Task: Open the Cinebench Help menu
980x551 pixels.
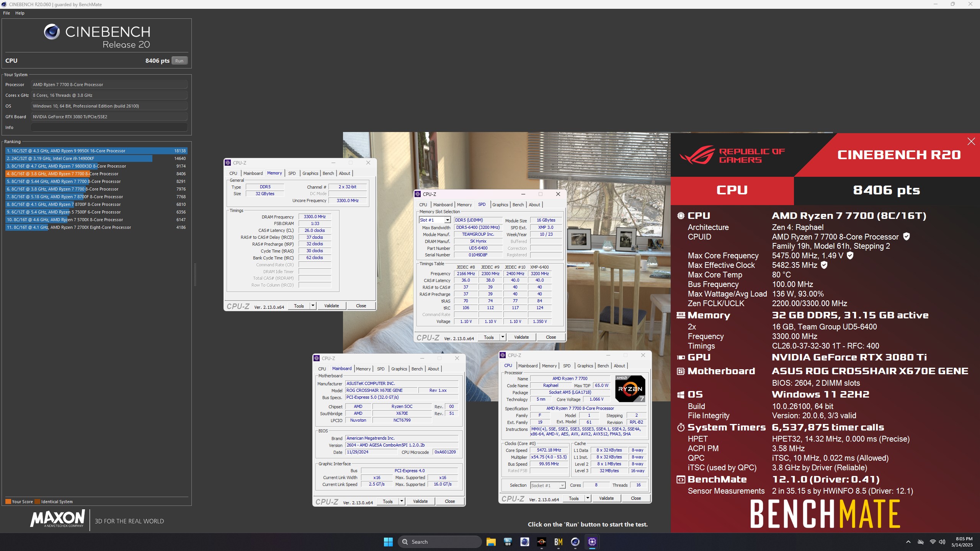Action: click(x=20, y=13)
